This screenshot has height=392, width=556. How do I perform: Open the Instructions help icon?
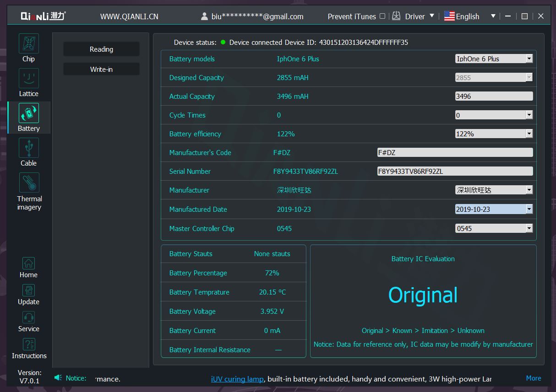pyautogui.click(x=29, y=345)
